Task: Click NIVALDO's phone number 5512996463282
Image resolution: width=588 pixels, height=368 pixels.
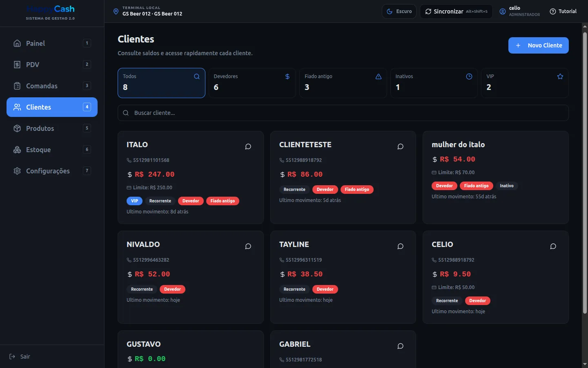Action: point(151,260)
